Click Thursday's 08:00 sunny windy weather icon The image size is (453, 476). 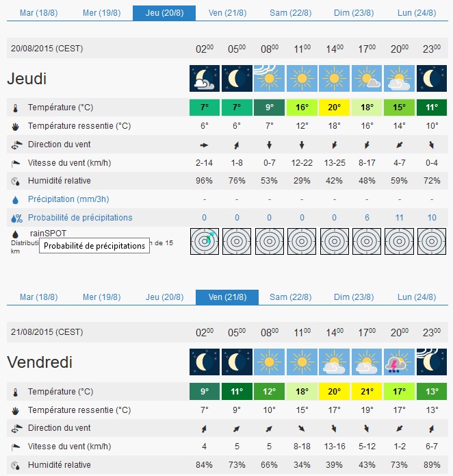coord(269,79)
